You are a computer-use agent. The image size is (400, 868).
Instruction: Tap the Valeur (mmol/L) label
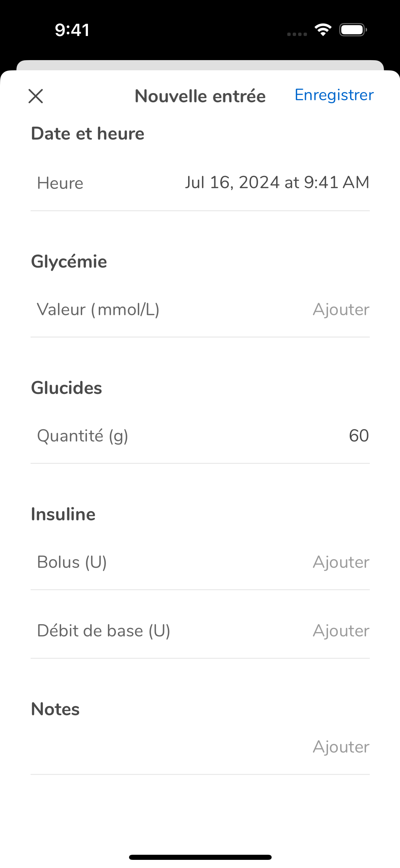(98, 310)
